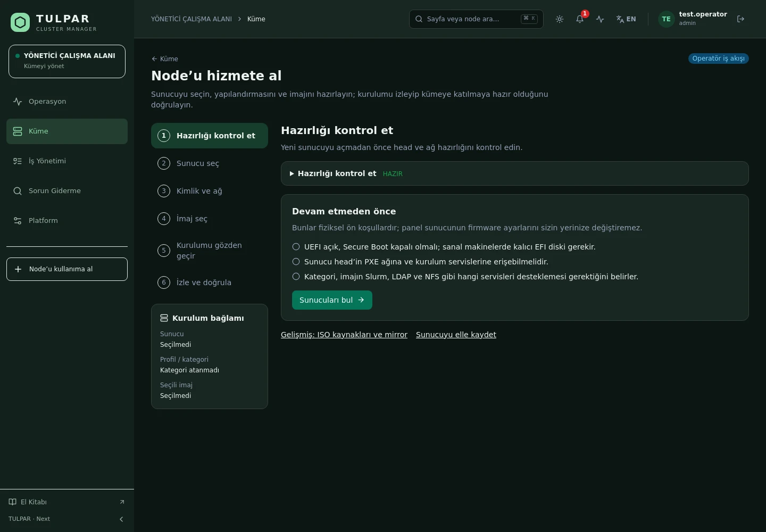Click Node'u kullanıma al button
766x532 pixels.
click(67, 269)
